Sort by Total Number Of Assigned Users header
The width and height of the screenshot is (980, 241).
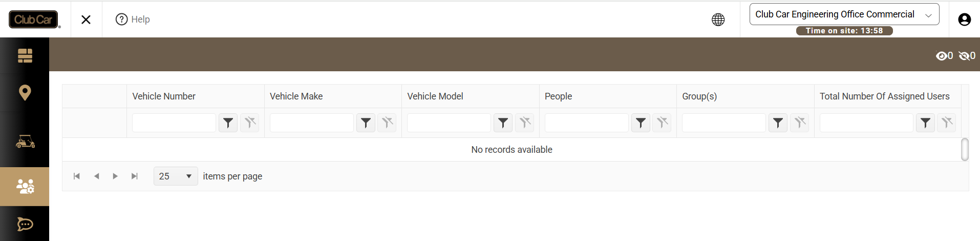884,96
